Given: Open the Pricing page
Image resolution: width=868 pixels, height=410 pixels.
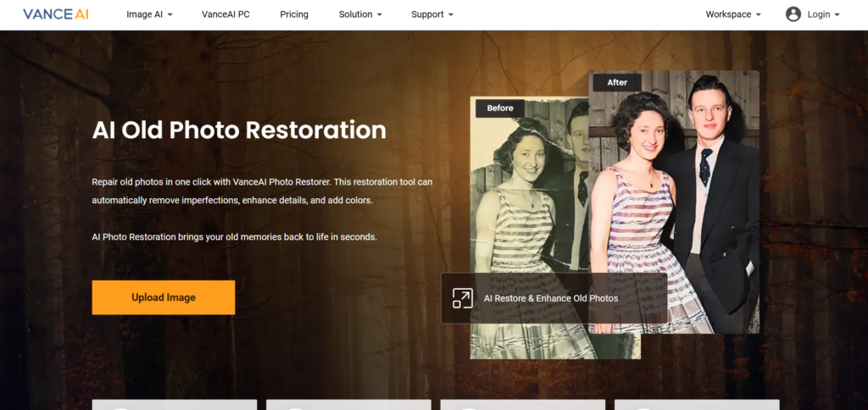Looking at the screenshot, I should 294,14.
